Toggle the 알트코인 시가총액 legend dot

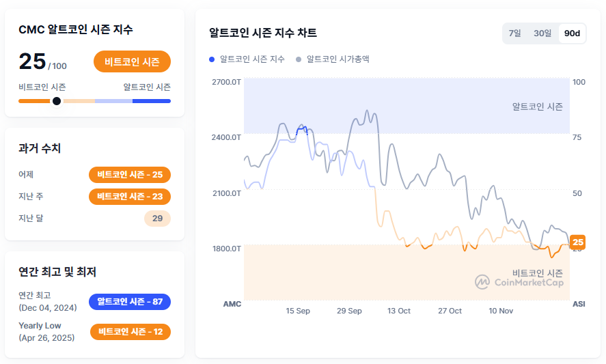(x=299, y=59)
